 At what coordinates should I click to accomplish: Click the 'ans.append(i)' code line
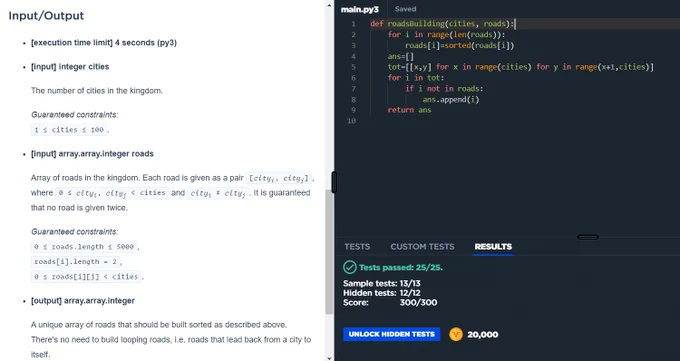[451, 99]
